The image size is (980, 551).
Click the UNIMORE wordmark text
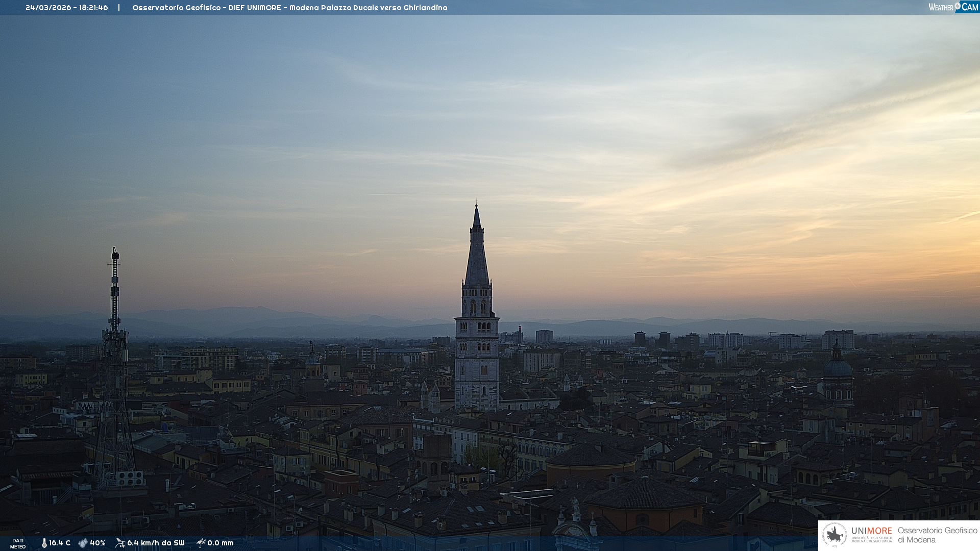(871, 531)
